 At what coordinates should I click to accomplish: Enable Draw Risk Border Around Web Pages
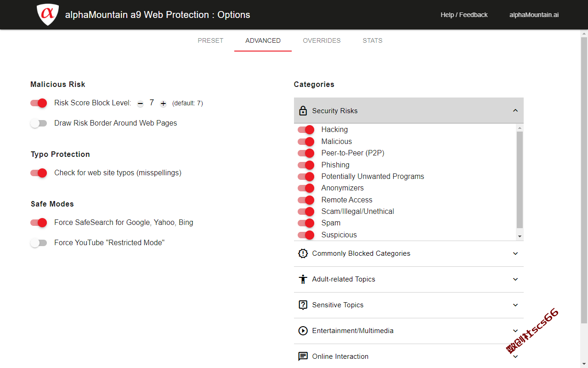point(39,123)
